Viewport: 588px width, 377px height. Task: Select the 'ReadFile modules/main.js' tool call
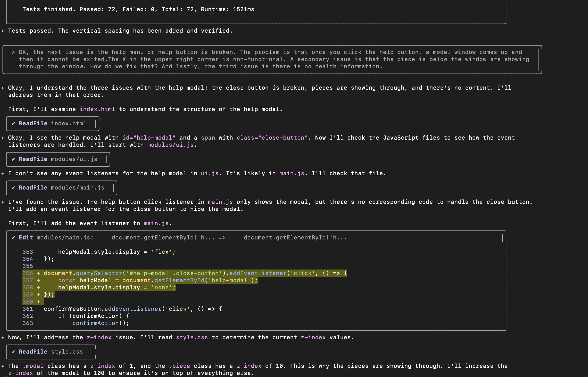(61, 188)
